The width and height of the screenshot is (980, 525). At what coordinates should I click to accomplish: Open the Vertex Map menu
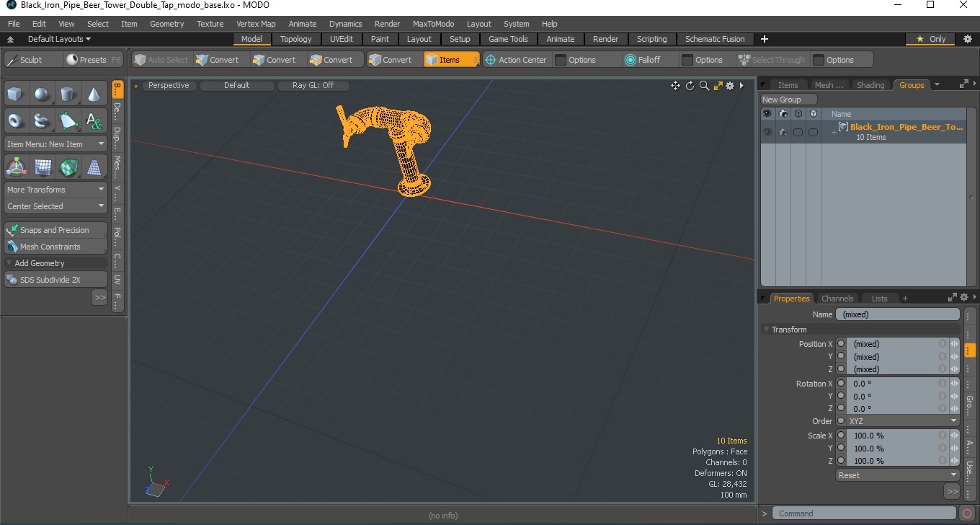(256, 24)
